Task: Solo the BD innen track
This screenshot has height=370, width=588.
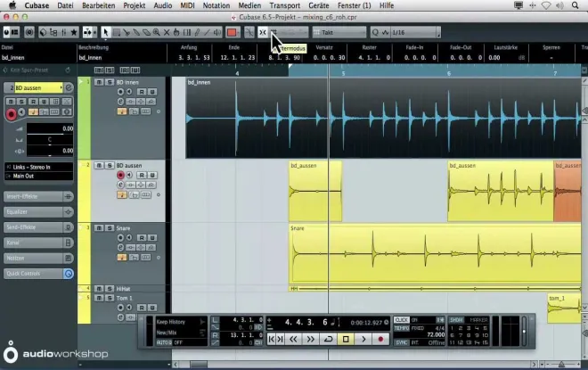Action: (109, 82)
